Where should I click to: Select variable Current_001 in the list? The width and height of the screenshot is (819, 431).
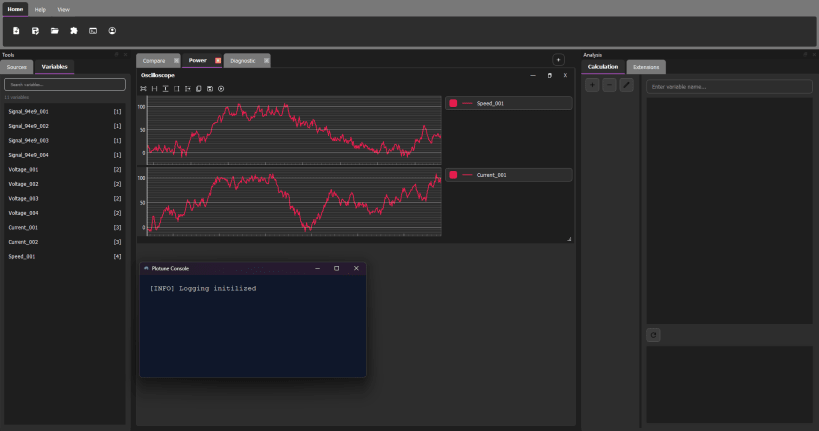tap(65, 228)
